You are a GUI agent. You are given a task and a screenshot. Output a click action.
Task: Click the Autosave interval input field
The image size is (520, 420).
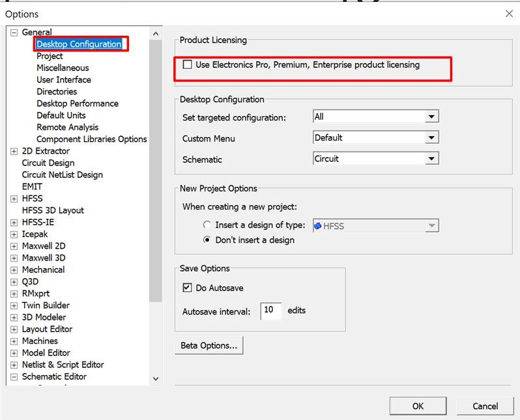coord(270,311)
